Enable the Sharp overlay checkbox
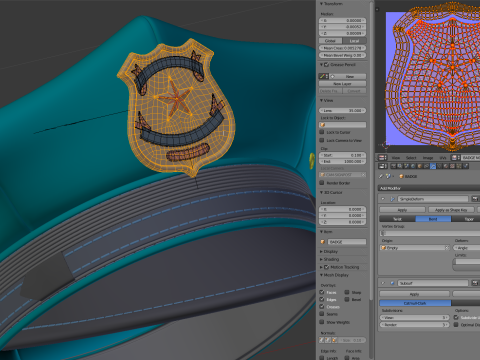The image size is (480, 360). point(347,292)
